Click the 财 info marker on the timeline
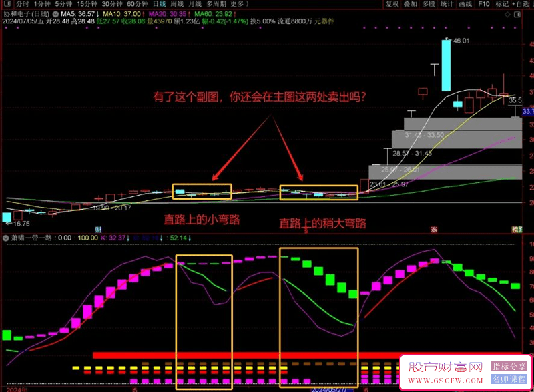The width and height of the screenshot is (534, 392). pyautogui.click(x=98, y=230)
